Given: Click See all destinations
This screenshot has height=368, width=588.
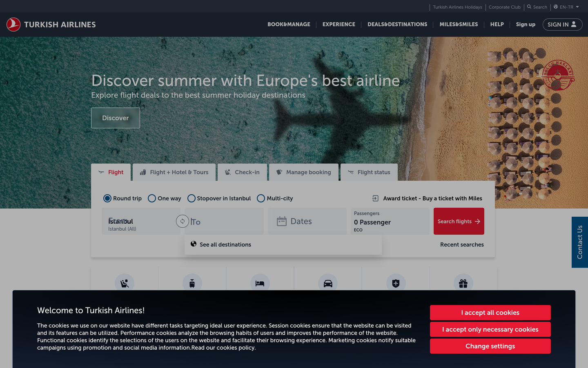Looking at the screenshot, I should pos(225,245).
